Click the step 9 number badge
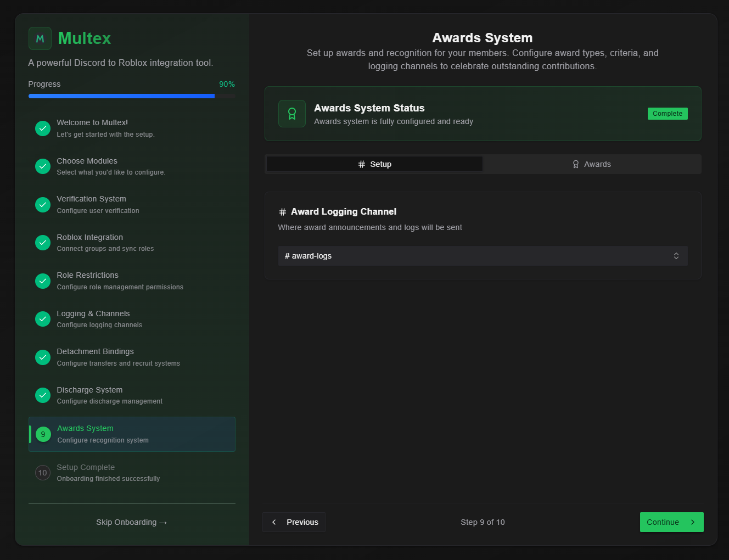Image resolution: width=729 pixels, height=560 pixels. (x=43, y=434)
